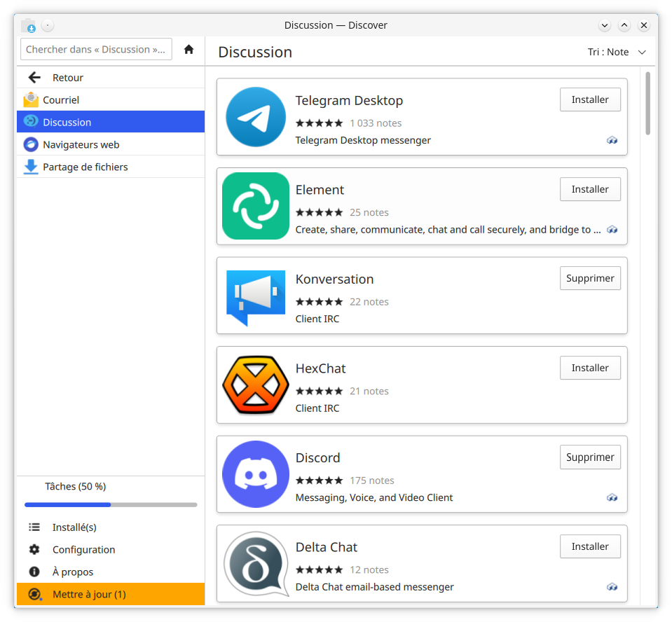The image size is (672, 622).
Task: Close the Discover window
Action: [644, 25]
